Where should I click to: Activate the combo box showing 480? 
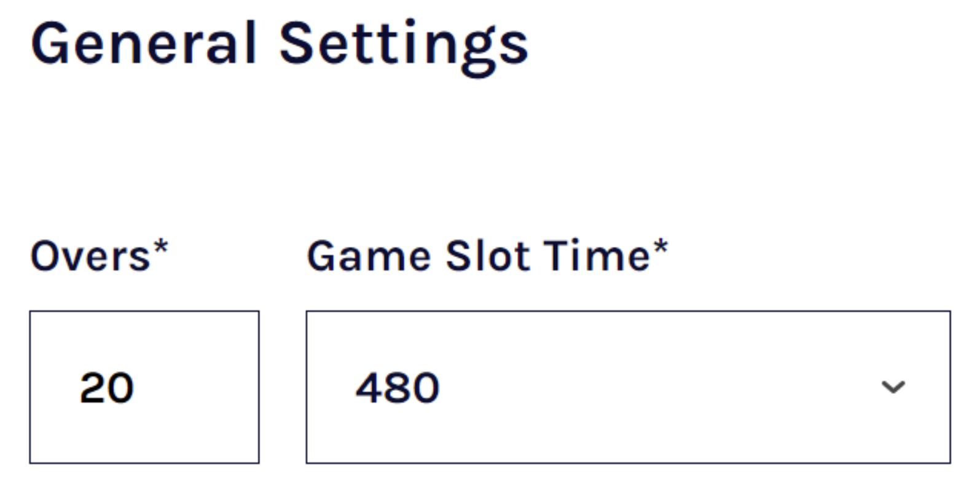pos(627,387)
